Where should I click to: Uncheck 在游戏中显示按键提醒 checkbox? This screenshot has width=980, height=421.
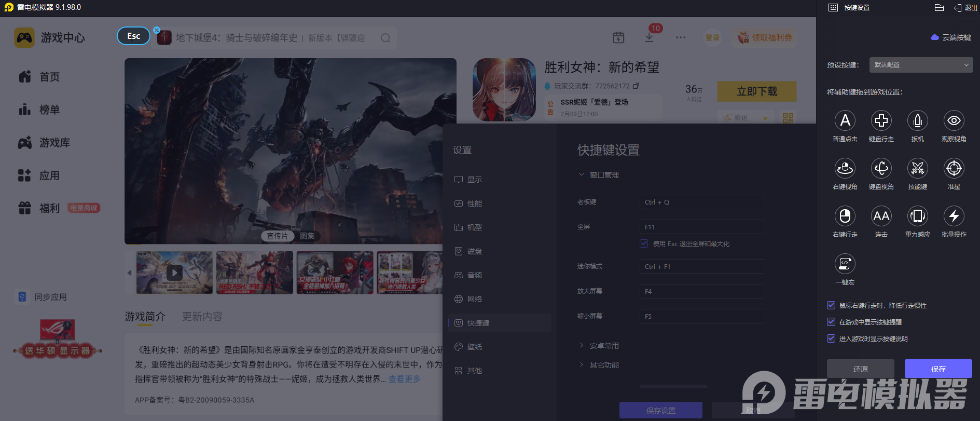click(x=831, y=322)
